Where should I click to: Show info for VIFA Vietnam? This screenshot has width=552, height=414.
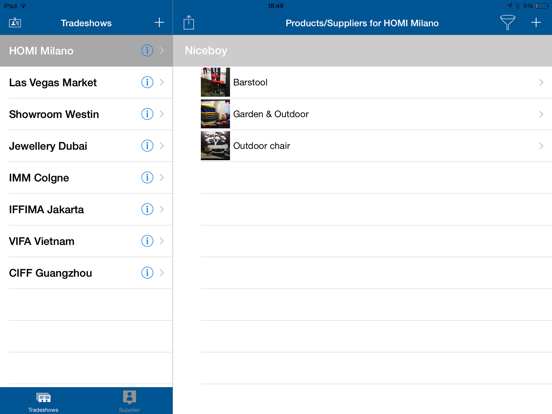pos(147,241)
